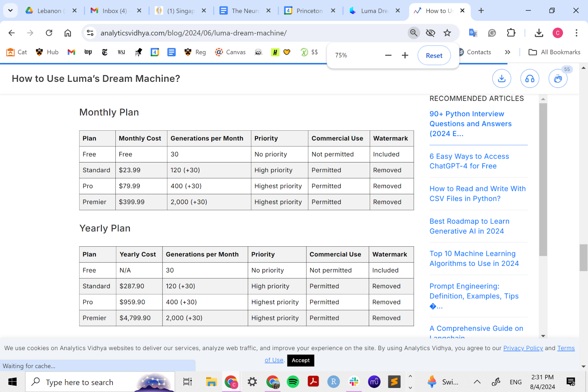The height and width of the screenshot is (392, 588).
Task: Open the Google Translate extension
Action: [x=473, y=33]
